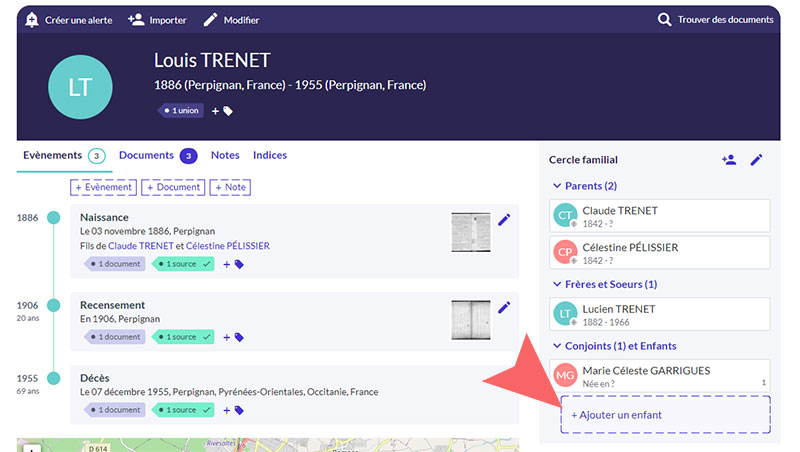Screen dimensions: 800x452
Task: Click the + Evènement button
Action: point(103,187)
